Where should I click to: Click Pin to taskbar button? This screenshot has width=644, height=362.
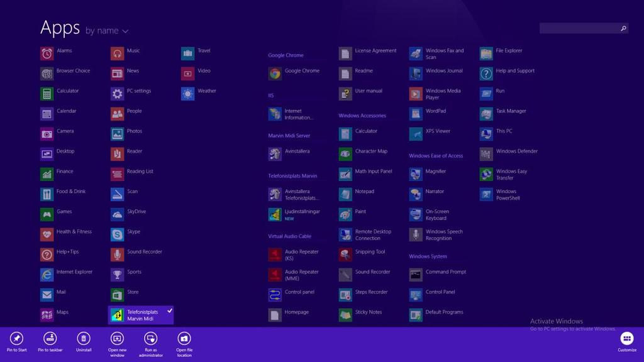(50, 342)
